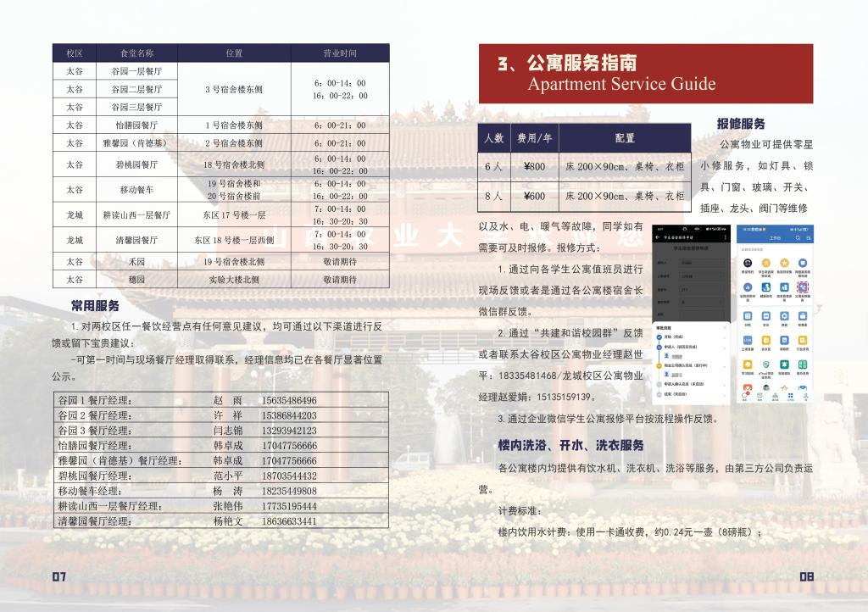Click the blue workbench phone screenshot

coord(775,314)
